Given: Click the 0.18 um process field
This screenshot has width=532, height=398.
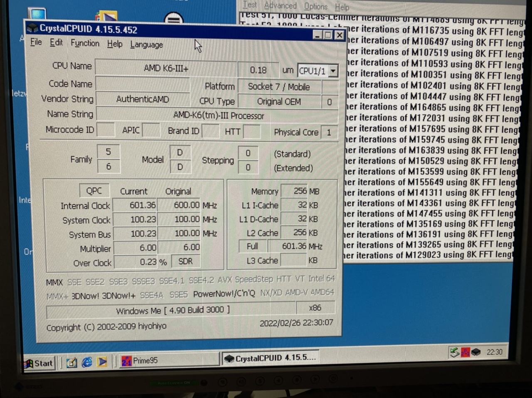Looking at the screenshot, I should (x=258, y=70).
